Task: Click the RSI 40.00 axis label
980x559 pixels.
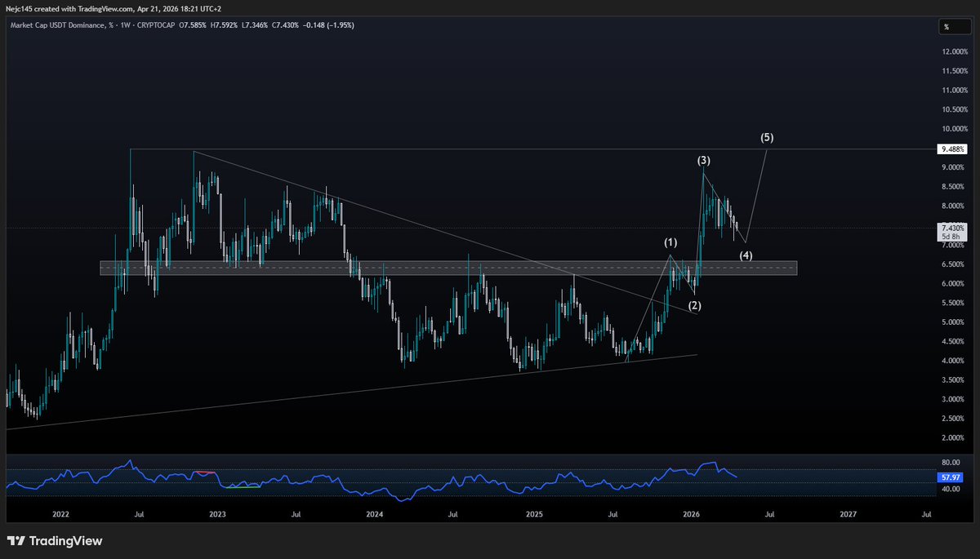Action: click(951, 490)
